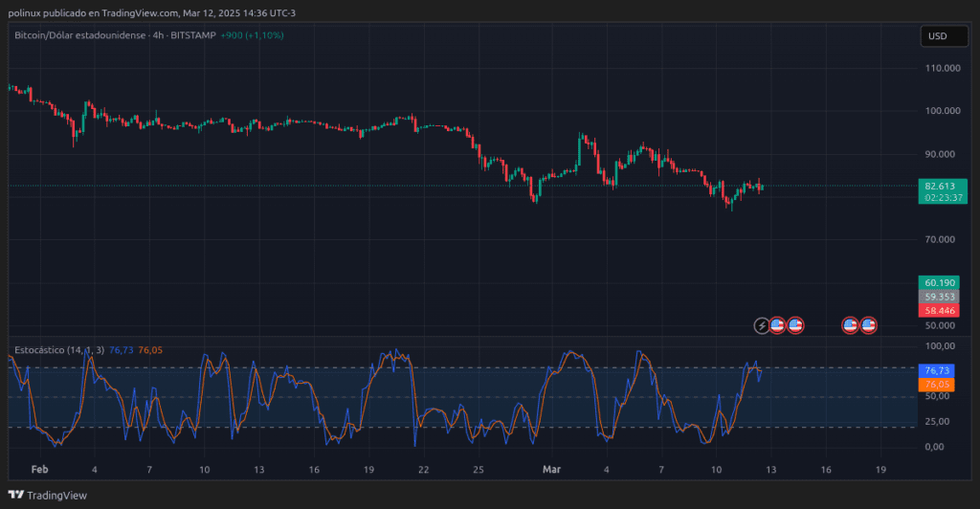
Task: Click the current price label 82.613
Action: [941, 186]
